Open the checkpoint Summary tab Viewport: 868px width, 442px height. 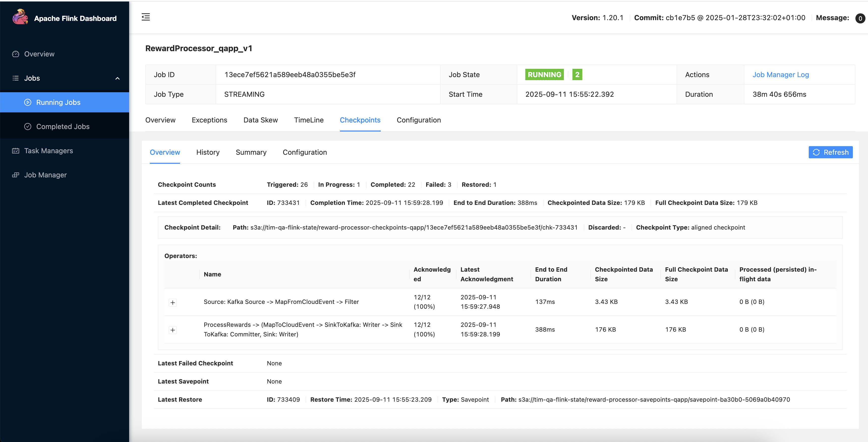tap(251, 152)
